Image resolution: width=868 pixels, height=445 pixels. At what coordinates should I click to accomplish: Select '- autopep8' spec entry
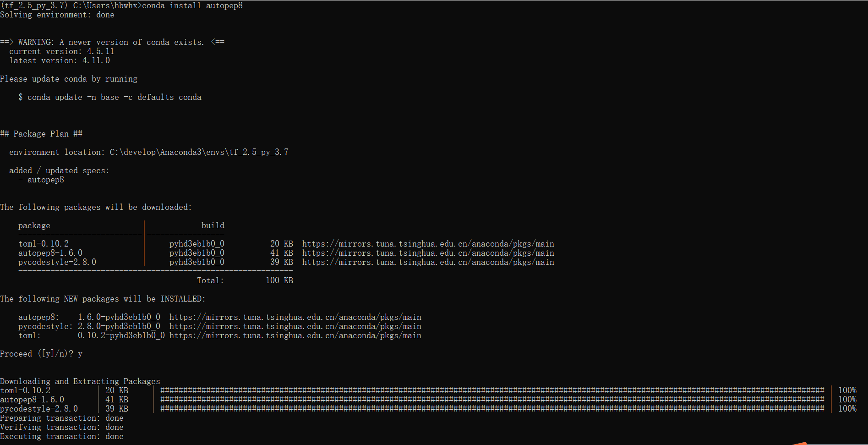point(41,180)
